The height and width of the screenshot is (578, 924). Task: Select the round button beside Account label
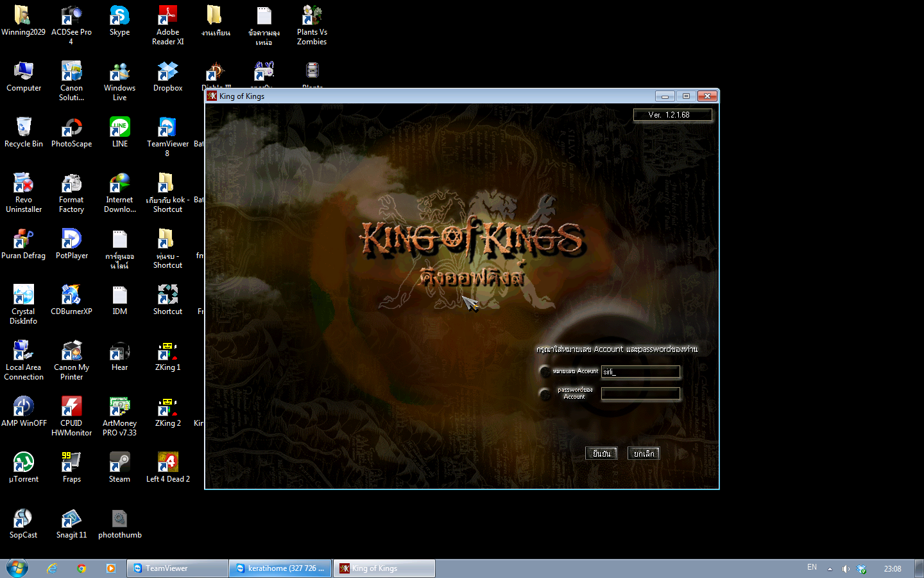[545, 371]
